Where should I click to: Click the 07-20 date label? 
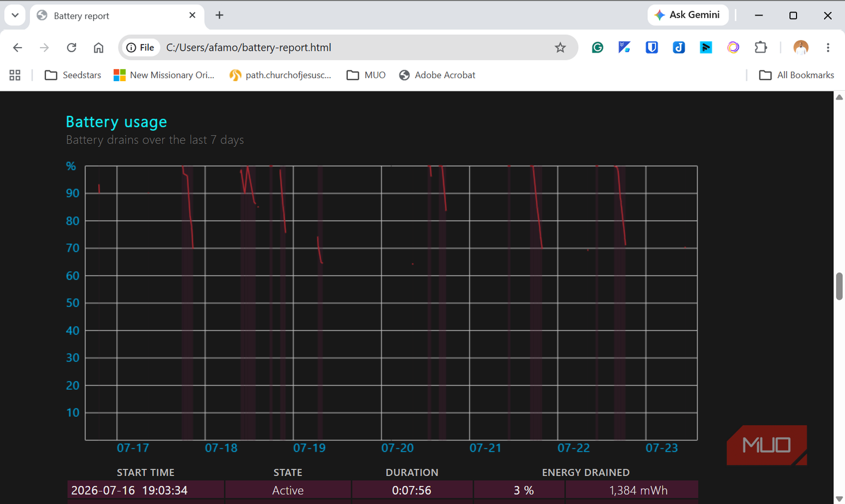click(397, 448)
